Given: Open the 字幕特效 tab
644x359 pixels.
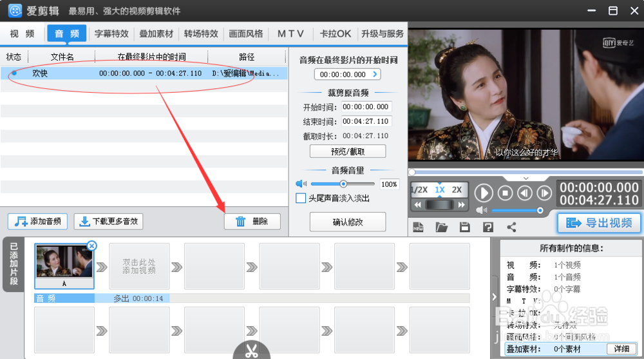Looking at the screenshot, I should pyautogui.click(x=111, y=34).
